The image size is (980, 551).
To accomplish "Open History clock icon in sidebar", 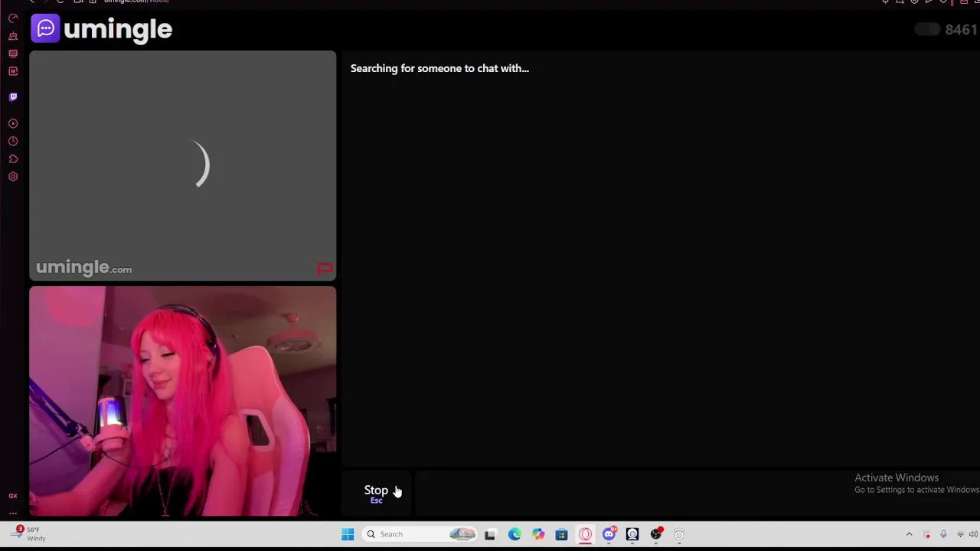I will point(13,142).
